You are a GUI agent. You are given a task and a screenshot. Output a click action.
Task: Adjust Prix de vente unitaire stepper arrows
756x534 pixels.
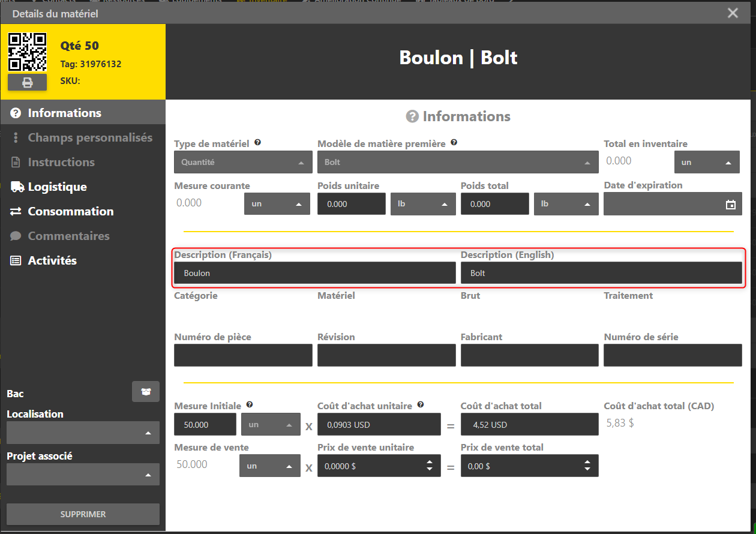click(430, 466)
